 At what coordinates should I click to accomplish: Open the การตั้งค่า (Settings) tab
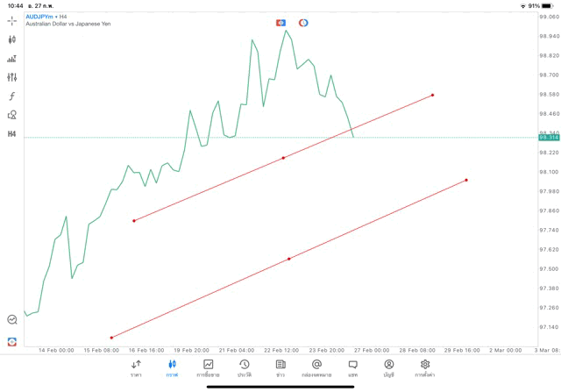425,368
